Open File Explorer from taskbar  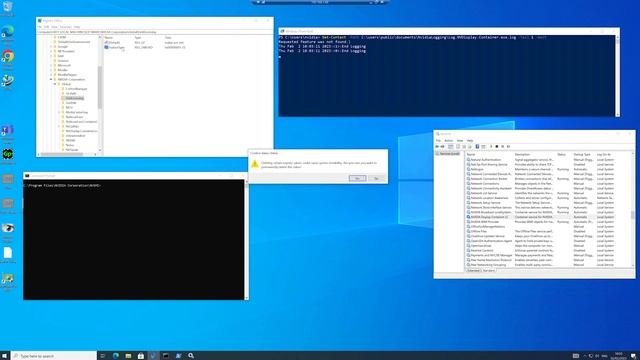pos(128,356)
